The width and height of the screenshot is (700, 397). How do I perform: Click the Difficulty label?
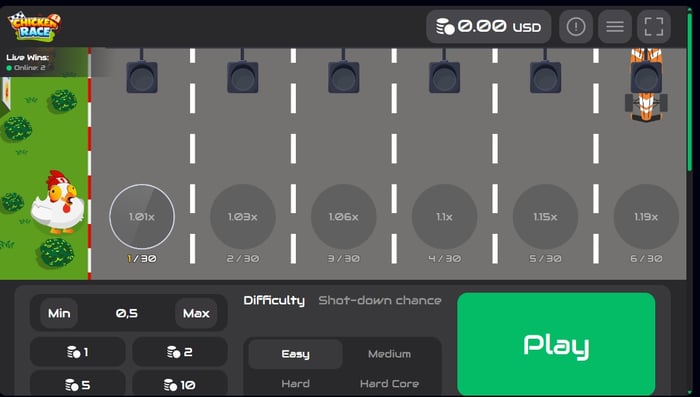(x=274, y=301)
